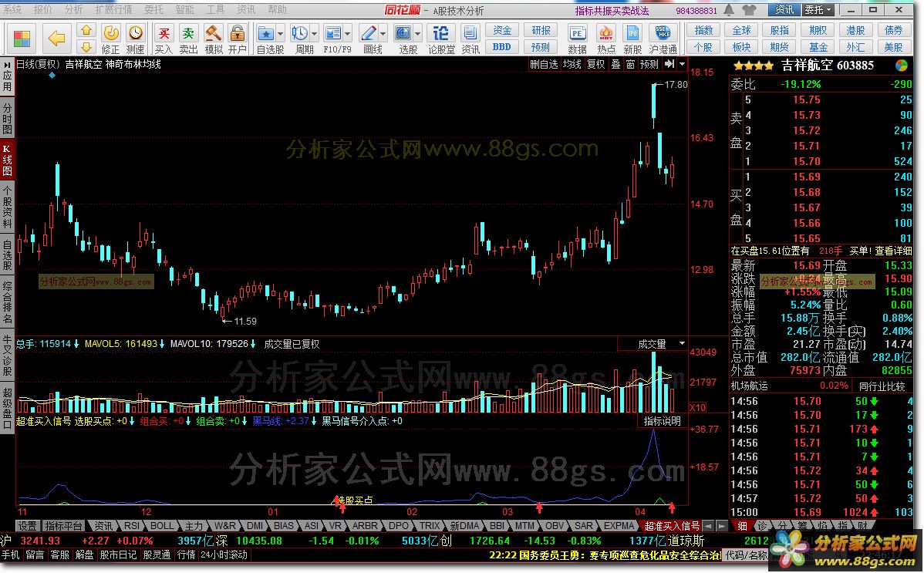This screenshot has width=924, height=573.
Task: Open the 卖出 sell icon
Action: (x=188, y=33)
